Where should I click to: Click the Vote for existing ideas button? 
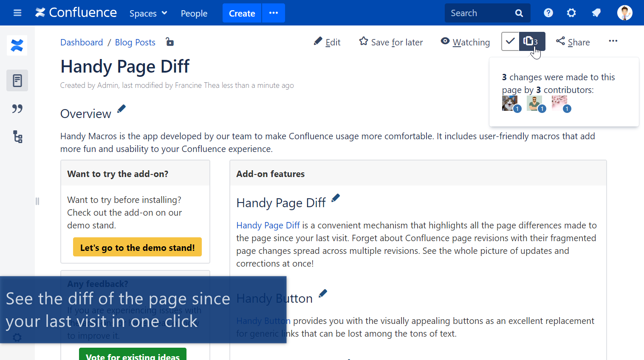pyautogui.click(x=133, y=355)
